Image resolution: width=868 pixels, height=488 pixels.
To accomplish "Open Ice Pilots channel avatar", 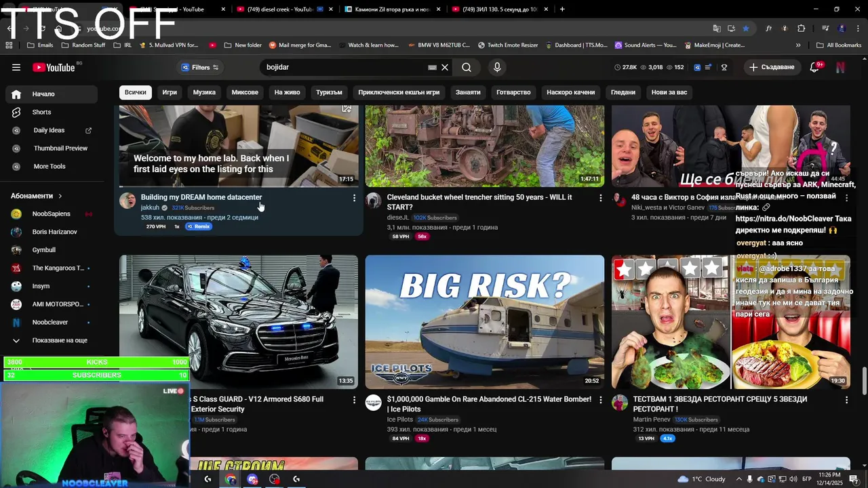I will 374,403.
